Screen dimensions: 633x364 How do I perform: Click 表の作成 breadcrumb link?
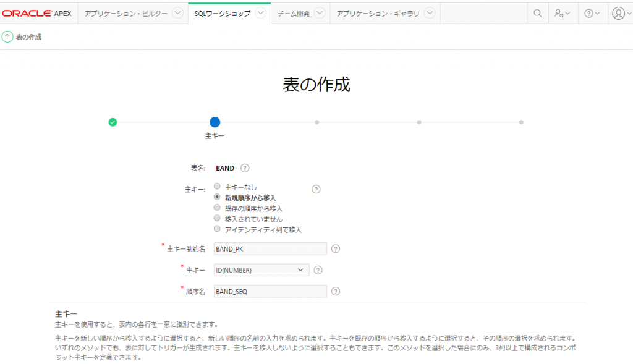coord(28,36)
